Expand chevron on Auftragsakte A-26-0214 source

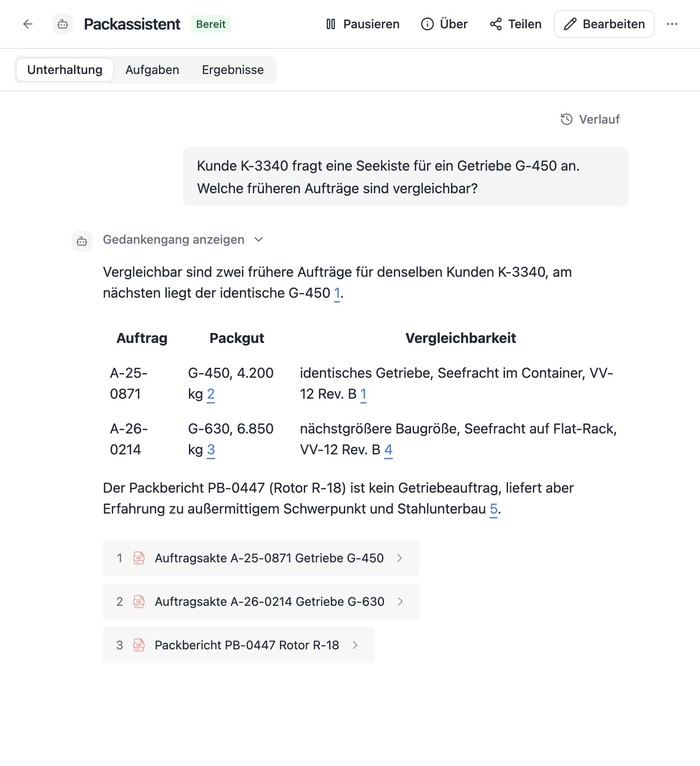(x=400, y=601)
